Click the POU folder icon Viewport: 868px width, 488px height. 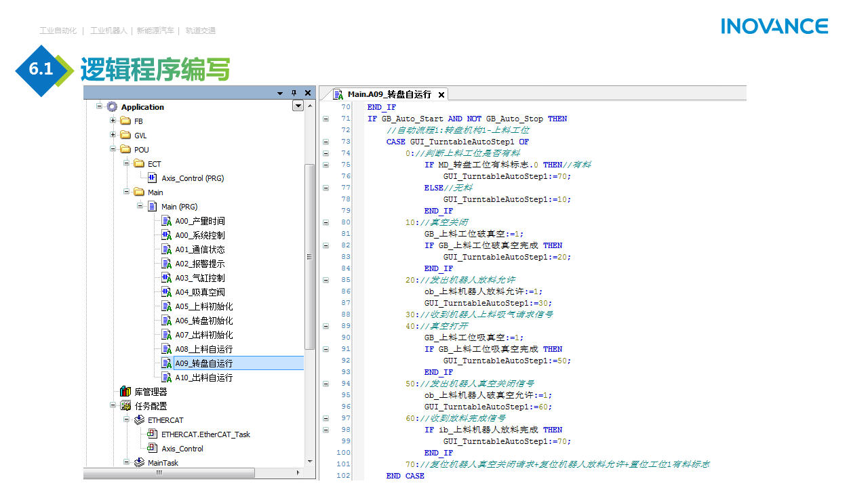[125, 149]
